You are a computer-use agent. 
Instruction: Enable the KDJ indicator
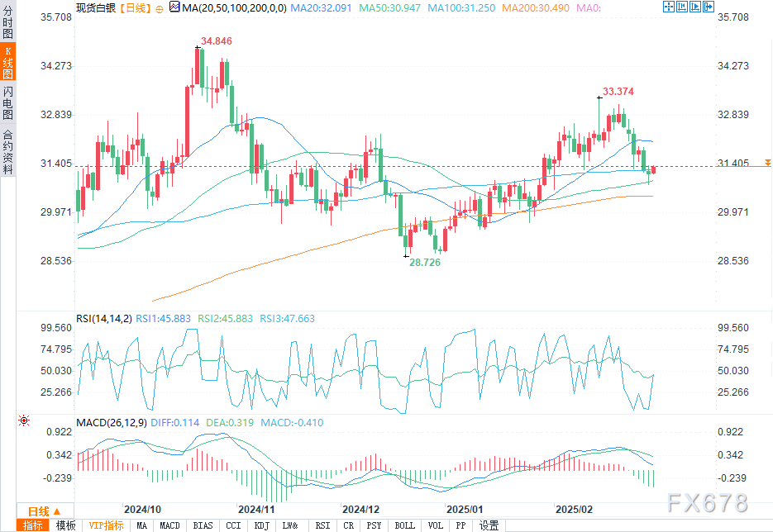click(261, 525)
